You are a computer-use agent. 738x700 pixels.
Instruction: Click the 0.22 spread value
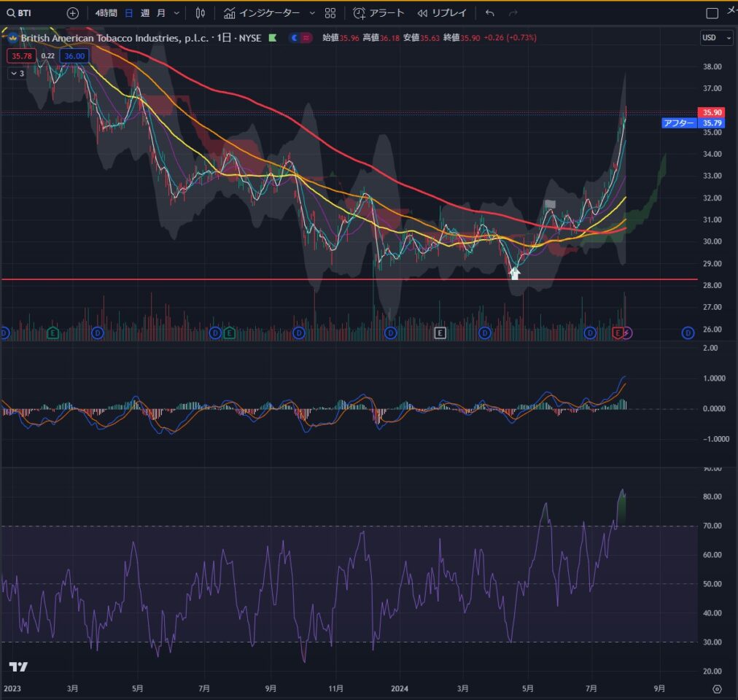[x=47, y=56]
